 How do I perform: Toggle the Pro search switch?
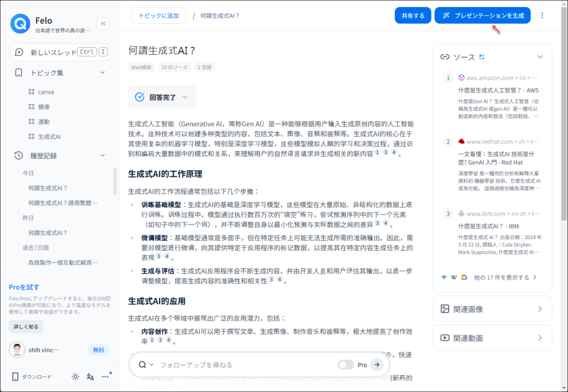[x=346, y=365]
